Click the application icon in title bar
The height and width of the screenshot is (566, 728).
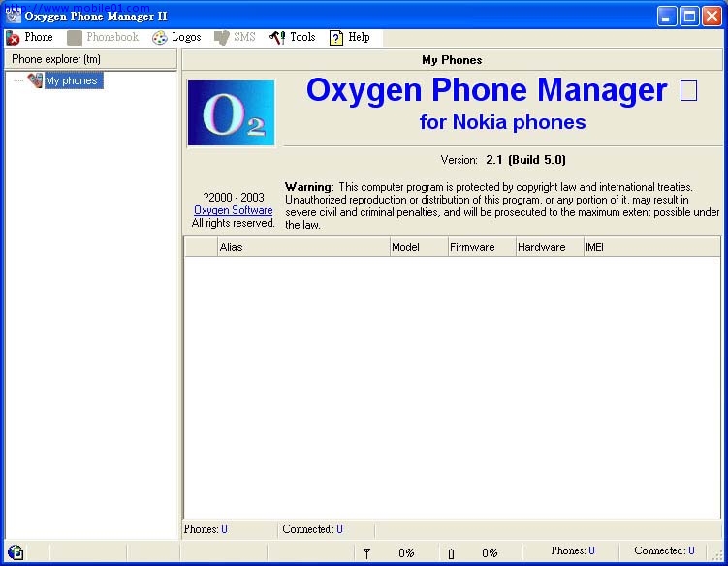[13, 16]
